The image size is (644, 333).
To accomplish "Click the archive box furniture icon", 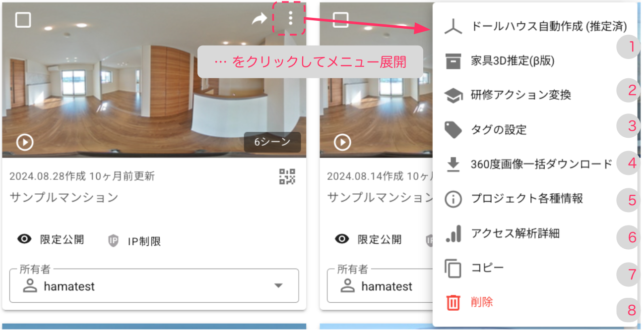I will pyautogui.click(x=453, y=61).
